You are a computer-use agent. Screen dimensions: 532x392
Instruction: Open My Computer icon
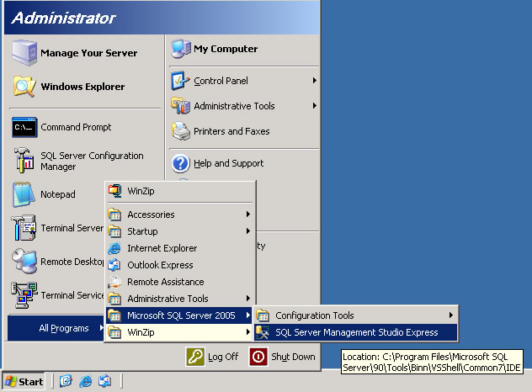(x=181, y=49)
